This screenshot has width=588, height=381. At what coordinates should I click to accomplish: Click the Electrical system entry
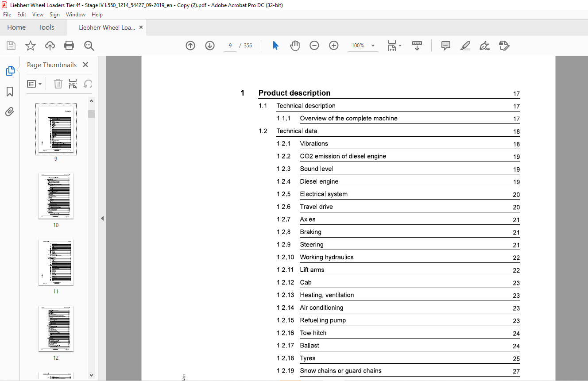[324, 194]
